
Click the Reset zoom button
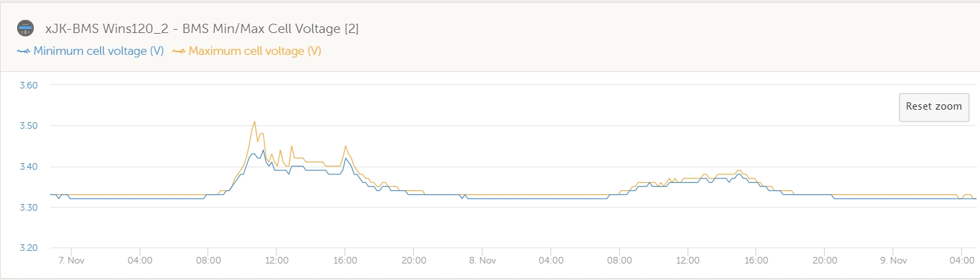(x=934, y=107)
